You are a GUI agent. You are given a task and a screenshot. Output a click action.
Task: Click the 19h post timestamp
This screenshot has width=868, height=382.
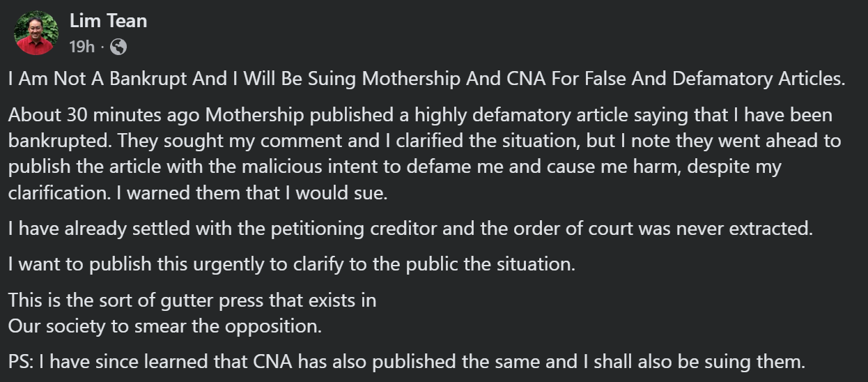pyautogui.click(x=82, y=47)
